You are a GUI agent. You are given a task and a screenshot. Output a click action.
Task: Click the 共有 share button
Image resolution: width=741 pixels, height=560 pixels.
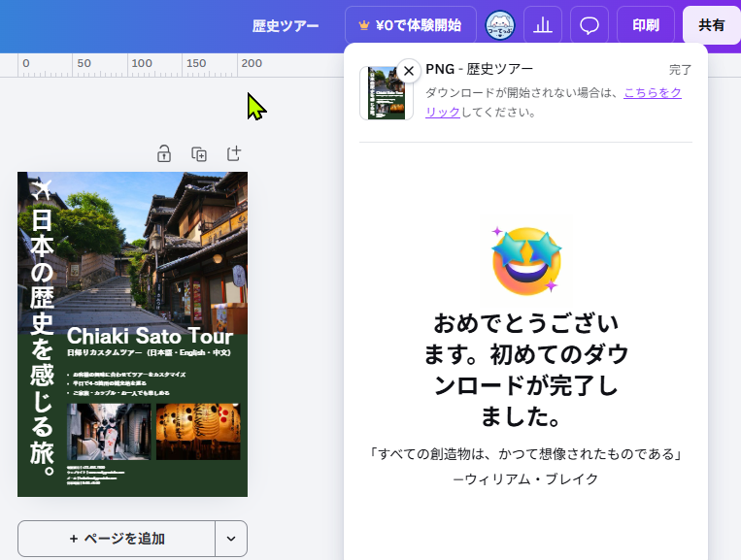711,25
